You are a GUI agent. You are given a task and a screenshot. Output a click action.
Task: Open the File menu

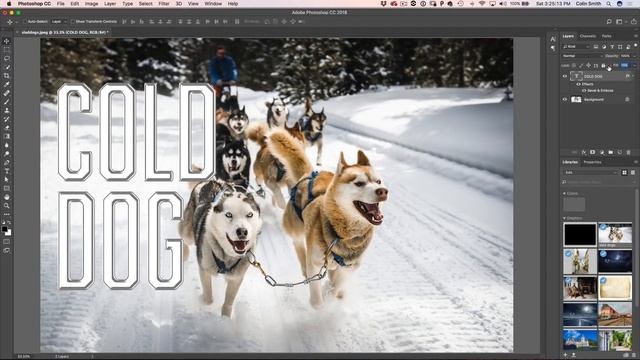click(x=61, y=4)
